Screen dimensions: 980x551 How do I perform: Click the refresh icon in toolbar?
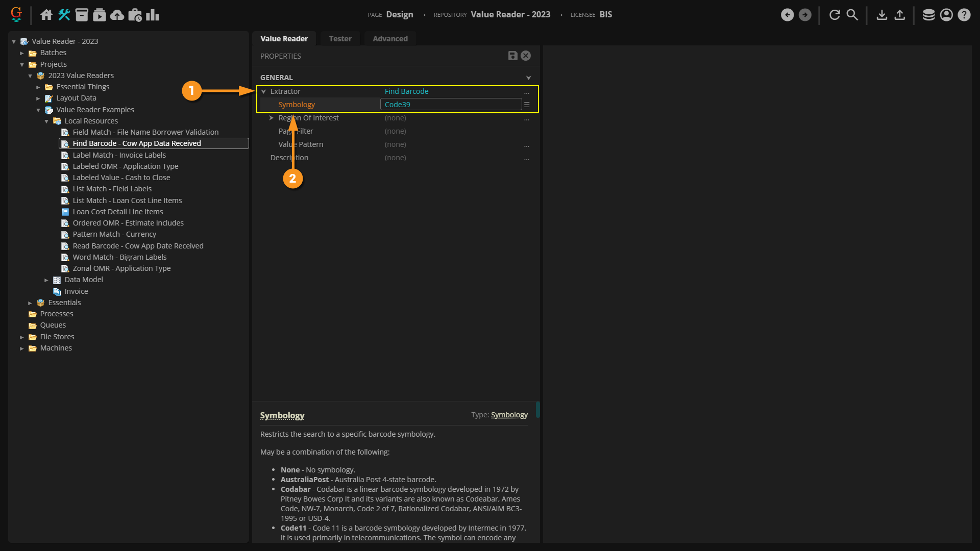(x=835, y=15)
